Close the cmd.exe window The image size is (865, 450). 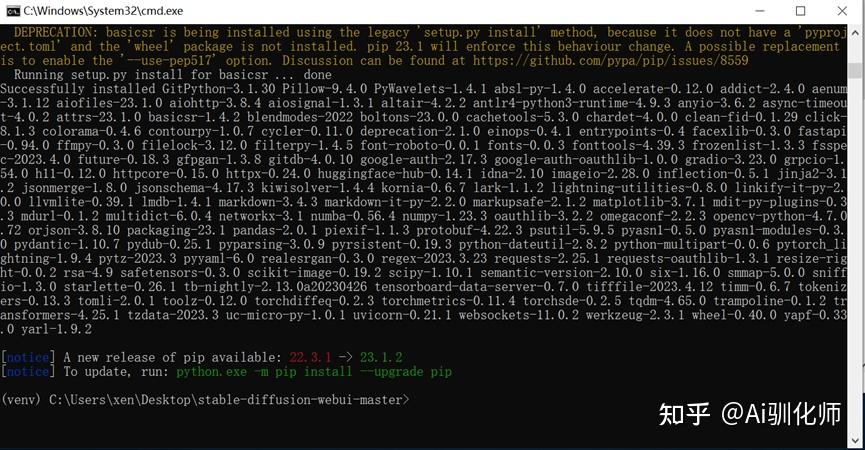coord(842,11)
